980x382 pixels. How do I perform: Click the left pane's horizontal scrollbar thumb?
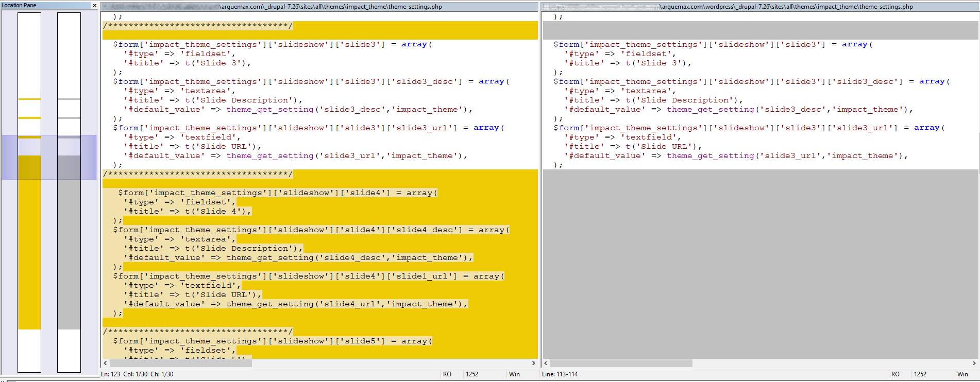[180, 363]
